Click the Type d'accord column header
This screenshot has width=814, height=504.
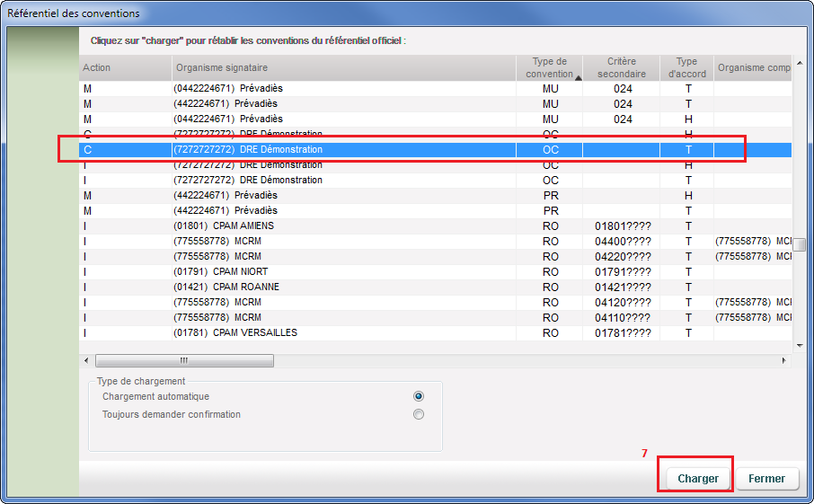687,68
